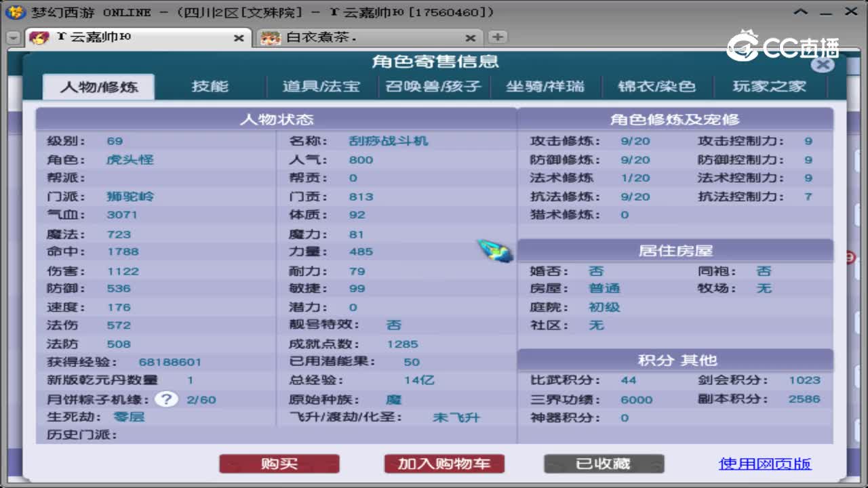
Task: Open the tab list dropdown arrow
Action: 13,38
